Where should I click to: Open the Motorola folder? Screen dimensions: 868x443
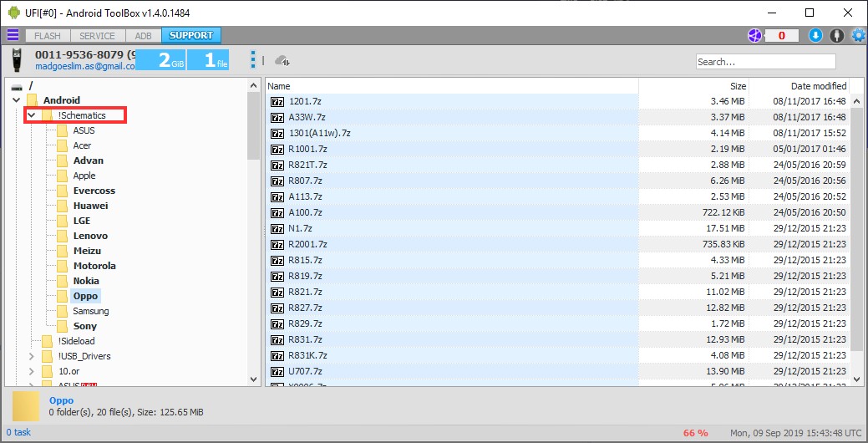(x=94, y=265)
